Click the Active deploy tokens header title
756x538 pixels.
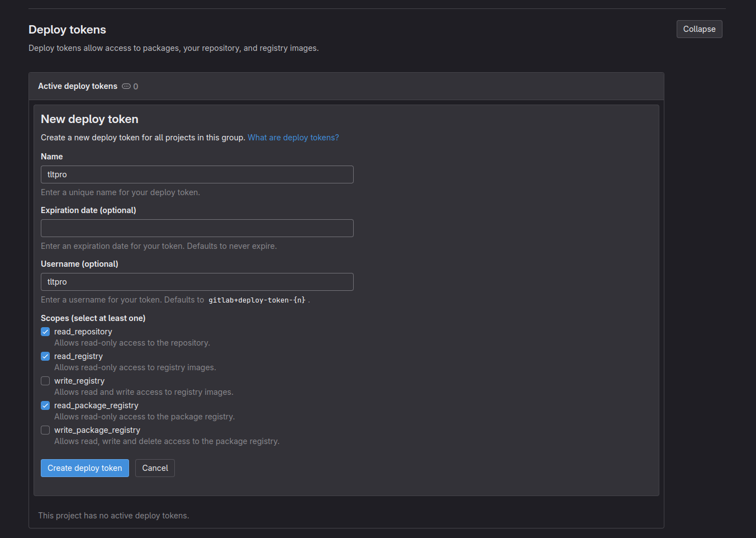(78, 86)
